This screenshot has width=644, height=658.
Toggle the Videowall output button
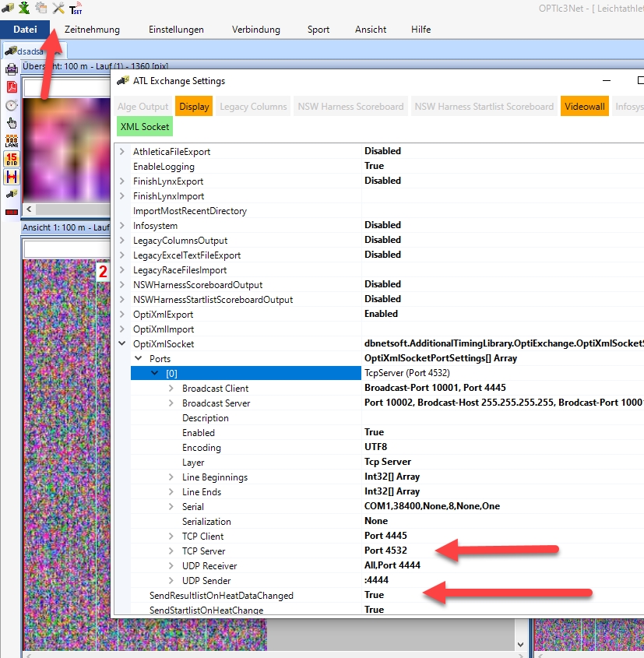[x=584, y=107]
